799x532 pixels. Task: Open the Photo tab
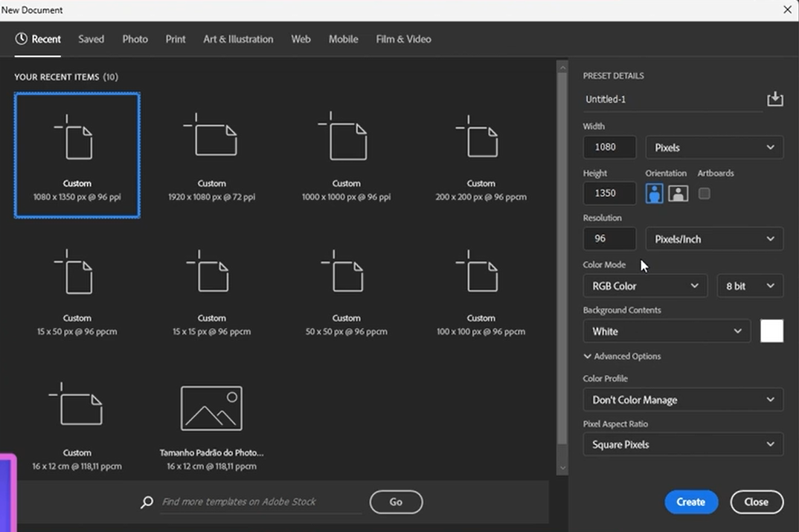135,39
